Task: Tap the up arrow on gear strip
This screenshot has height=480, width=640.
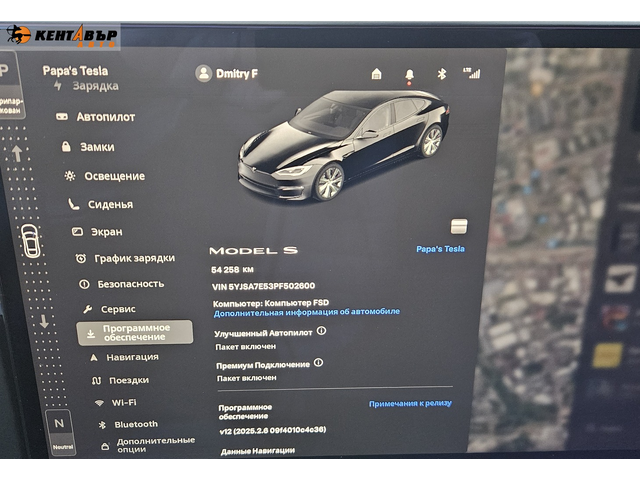Action: tap(17, 153)
